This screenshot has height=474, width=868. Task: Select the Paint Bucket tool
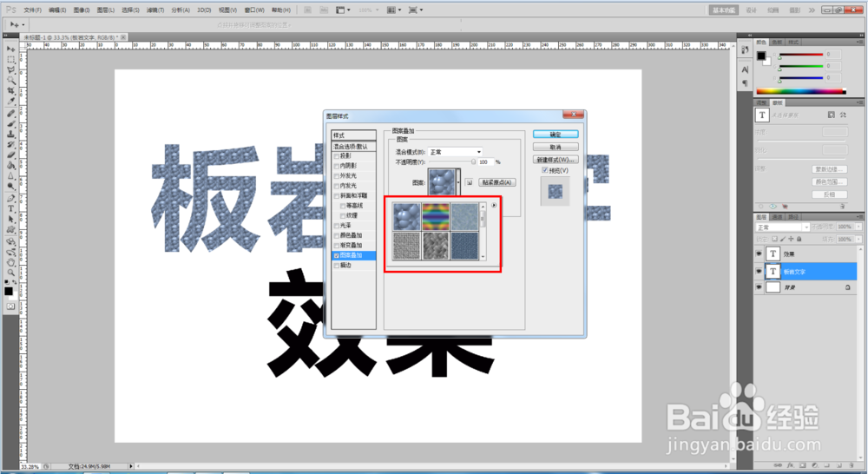pyautogui.click(x=10, y=166)
